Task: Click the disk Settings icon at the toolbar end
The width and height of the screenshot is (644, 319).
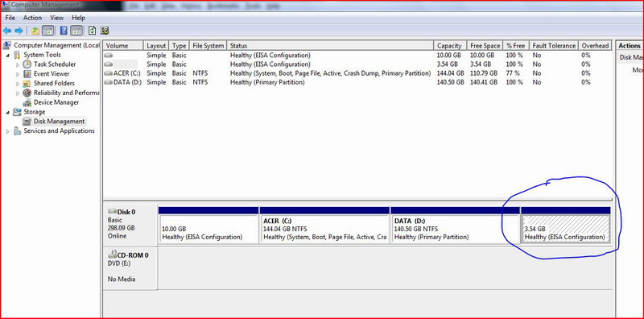Action: click(x=105, y=31)
